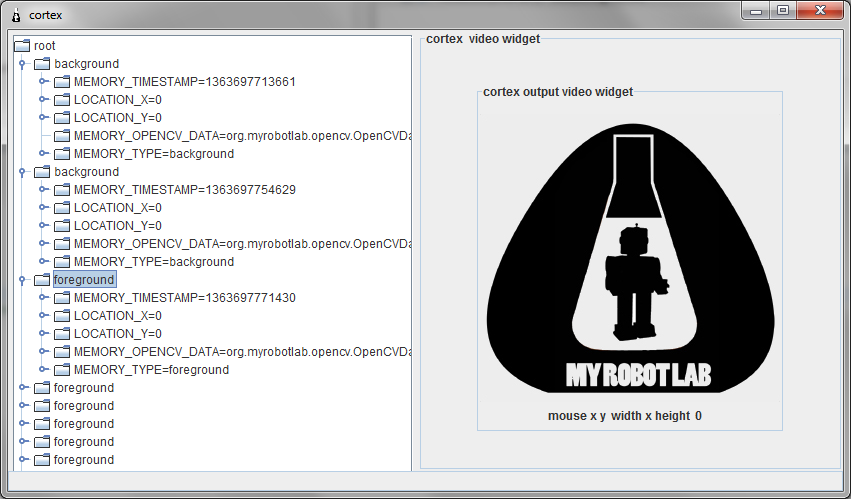Click folder icon of the highlighted foreground node
This screenshot has height=499, width=851.
pyautogui.click(x=42, y=280)
